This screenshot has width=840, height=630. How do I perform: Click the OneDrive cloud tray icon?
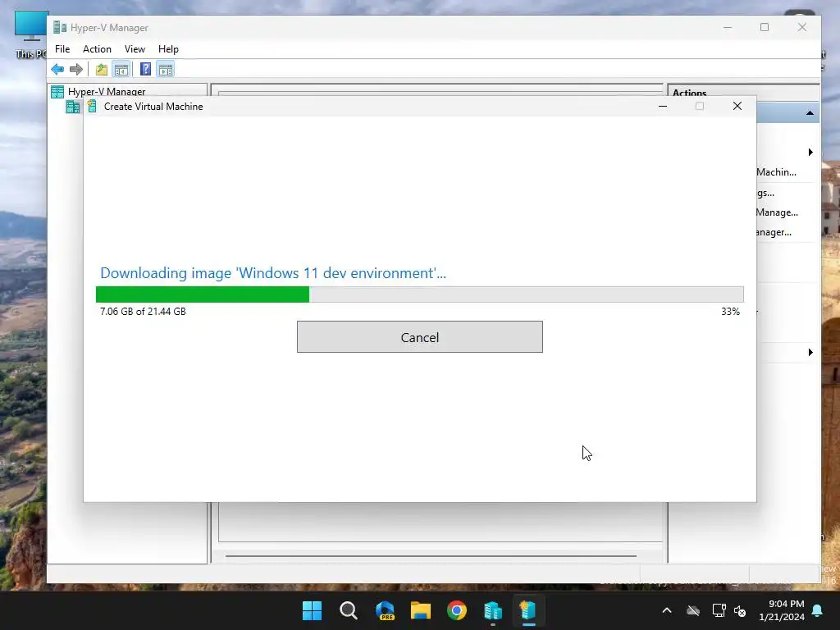click(693, 610)
